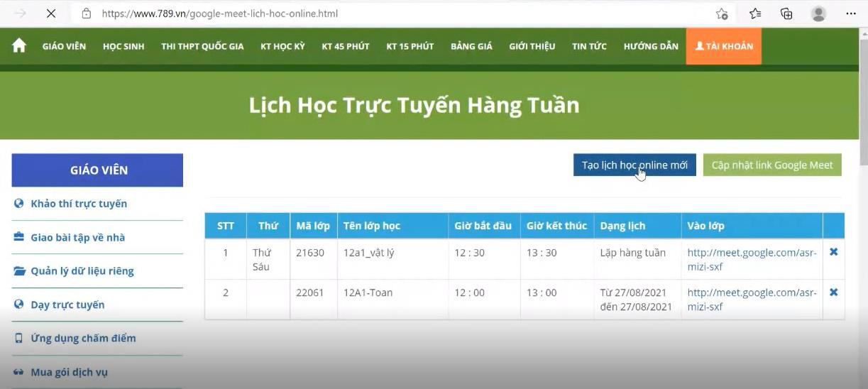868x389 pixels.
Task: Open Ứng dụng chấm điểm sidebar link
Action: pyautogui.click(x=83, y=338)
